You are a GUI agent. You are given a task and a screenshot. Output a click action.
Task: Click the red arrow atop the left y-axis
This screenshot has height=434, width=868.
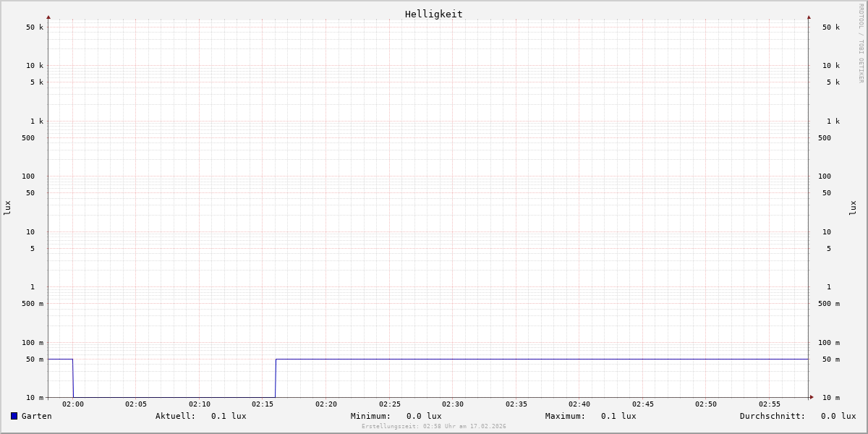tap(48, 17)
